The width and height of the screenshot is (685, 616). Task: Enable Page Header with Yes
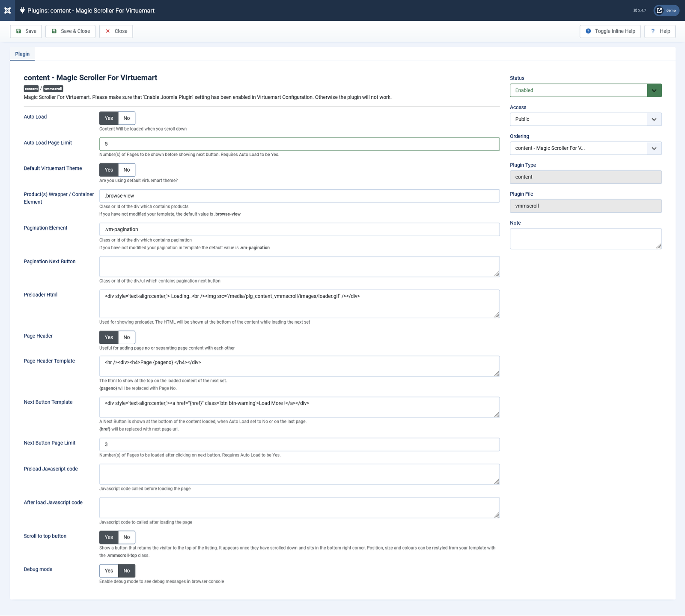pos(109,337)
